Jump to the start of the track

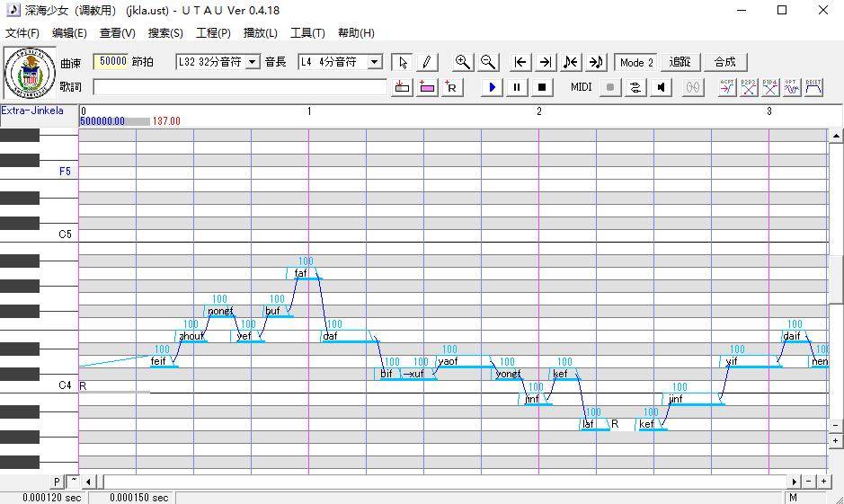click(x=520, y=62)
